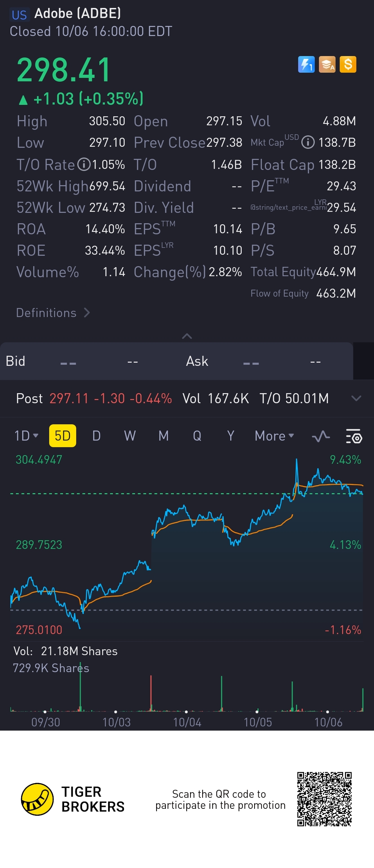This screenshot has height=868, width=374.
Task: Tap the 10/03 marker on the chart axis
Action: pos(116,712)
